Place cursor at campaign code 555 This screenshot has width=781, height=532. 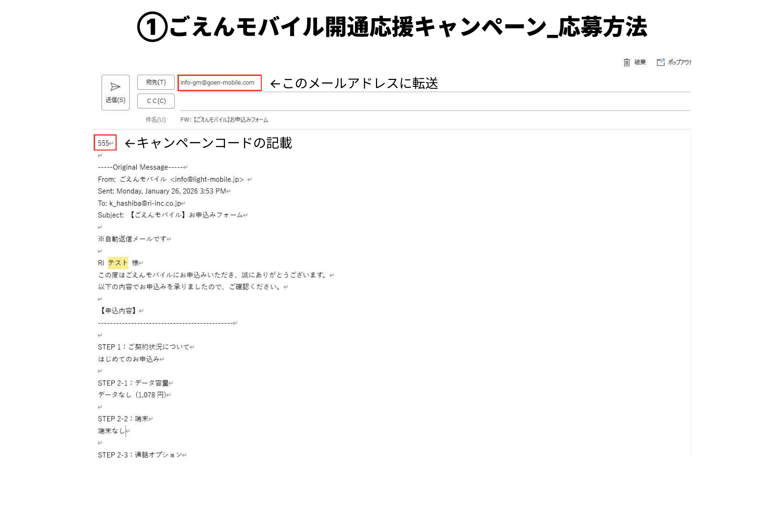pos(103,143)
